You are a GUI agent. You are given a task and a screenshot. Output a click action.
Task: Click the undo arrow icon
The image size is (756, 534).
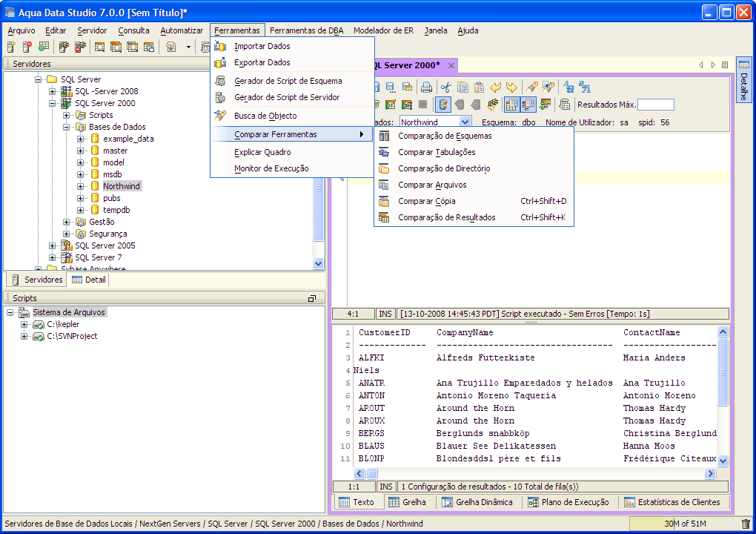coord(495,88)
